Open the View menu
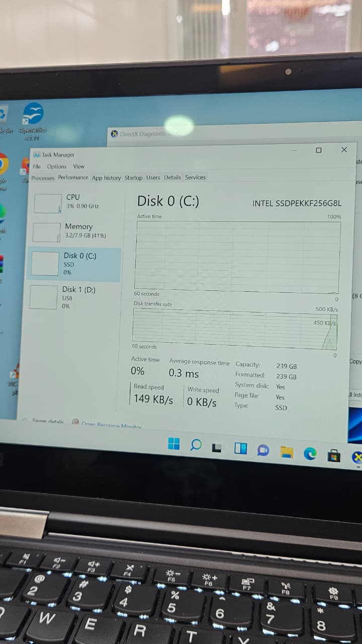Viewport: 362px width, 644px height. coord(79,167)
